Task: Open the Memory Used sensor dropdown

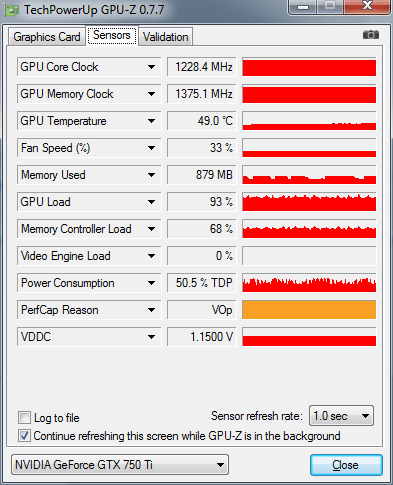Action: coord(89,175)
